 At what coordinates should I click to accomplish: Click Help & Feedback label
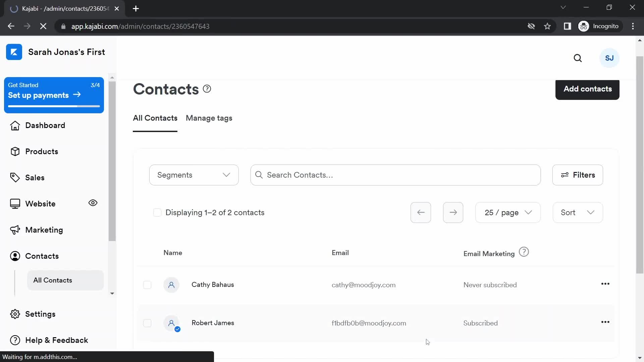(56, 340)
